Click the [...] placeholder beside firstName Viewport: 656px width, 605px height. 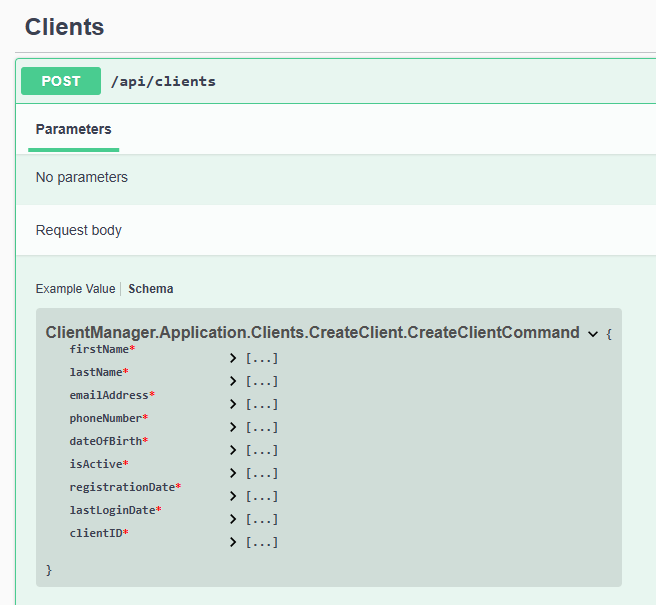point(262,359)
